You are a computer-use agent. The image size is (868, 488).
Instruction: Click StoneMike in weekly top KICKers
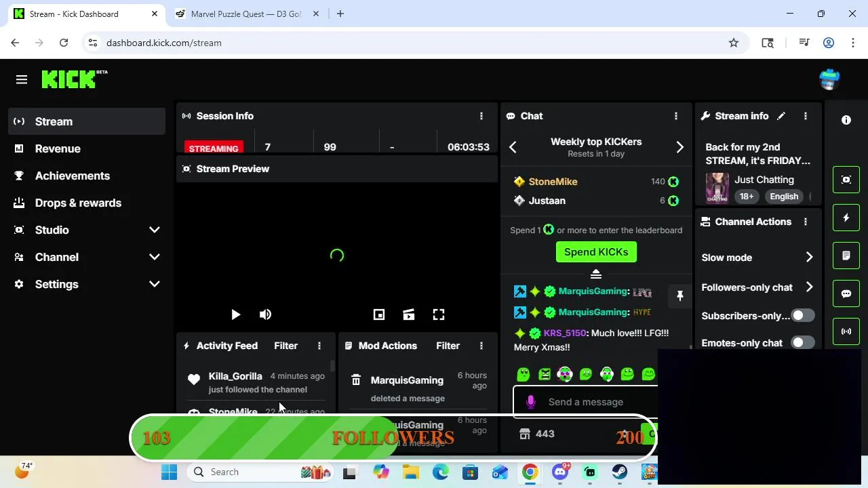click(553, 182)
